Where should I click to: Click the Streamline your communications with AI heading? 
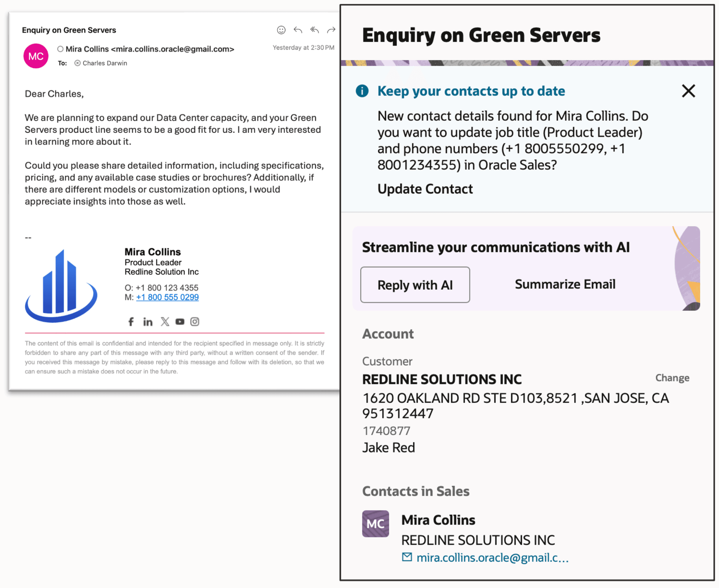click(496, 247)
